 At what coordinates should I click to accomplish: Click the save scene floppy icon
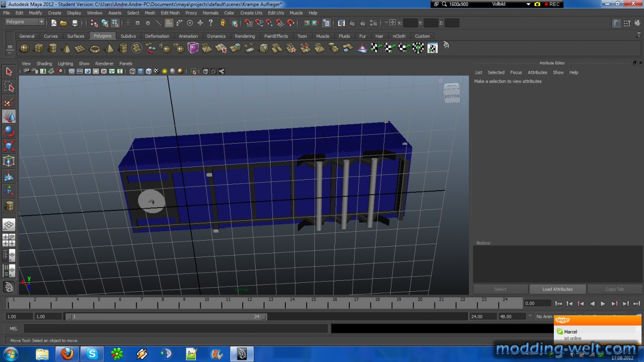(75, 23)
